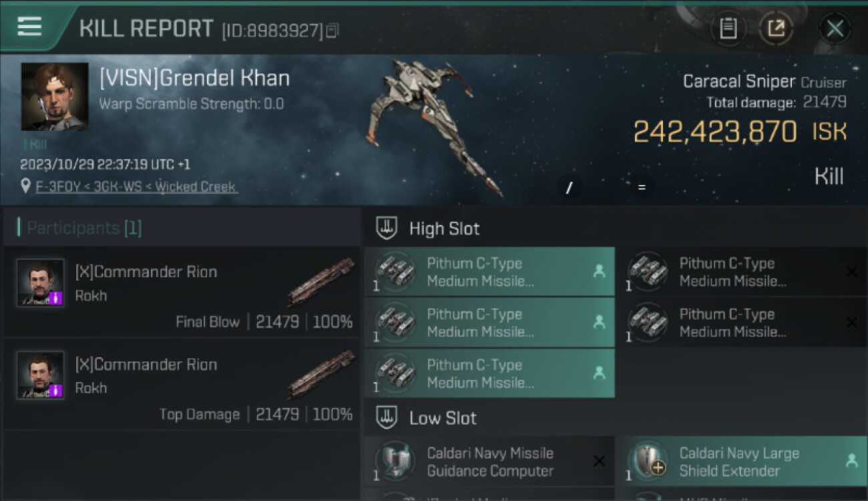
Task: Click the Caldari Navy Missile Guidance Computer
Action: tap(489, 462)
